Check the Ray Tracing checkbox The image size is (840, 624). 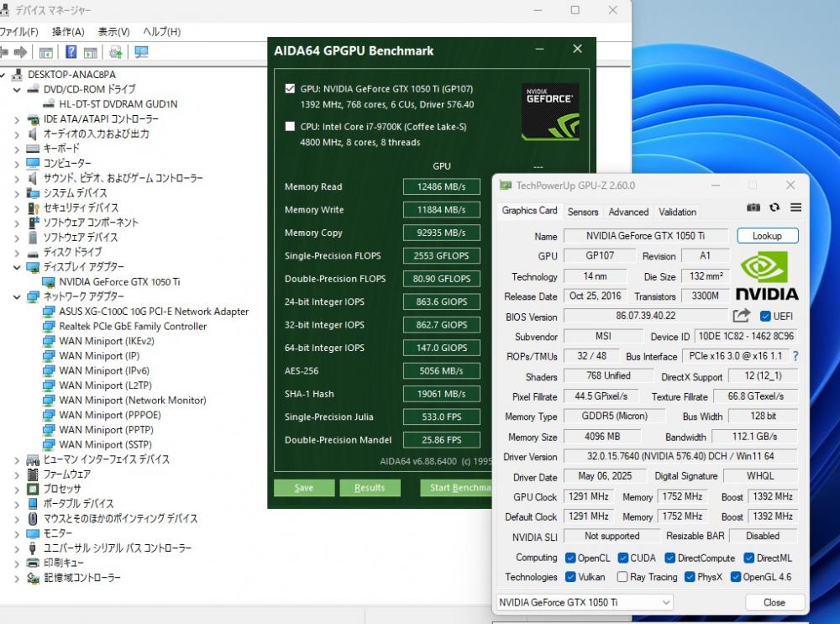[622, 577]
